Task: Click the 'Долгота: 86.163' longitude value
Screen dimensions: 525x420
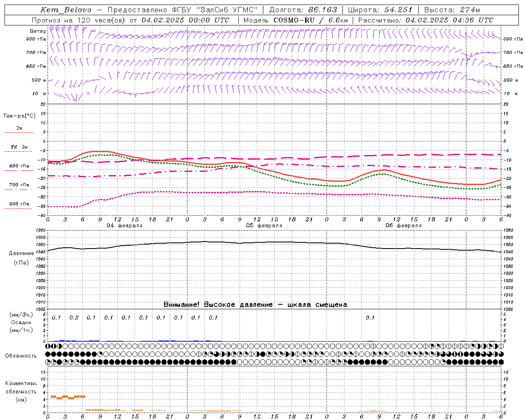Action: [x=303, y=10]
